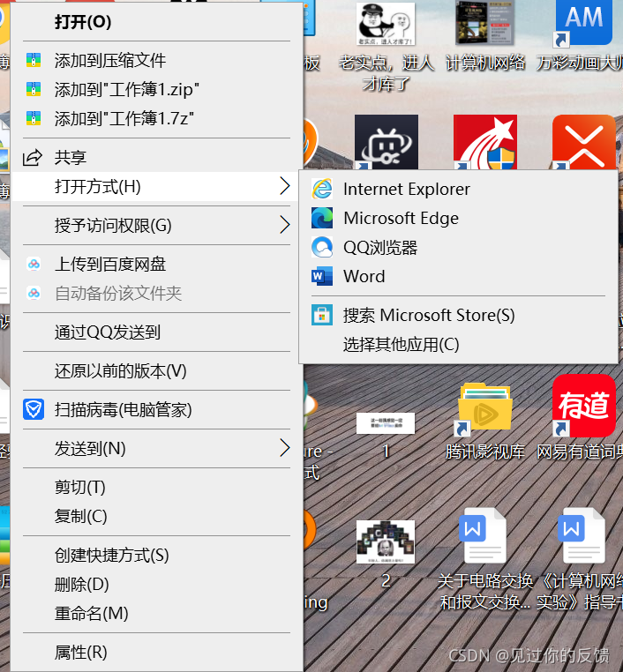Viewport: 623px width, 672px height.
Task: Click 《计算机网络实验》指导书 document icon
Action: [582, 535]
